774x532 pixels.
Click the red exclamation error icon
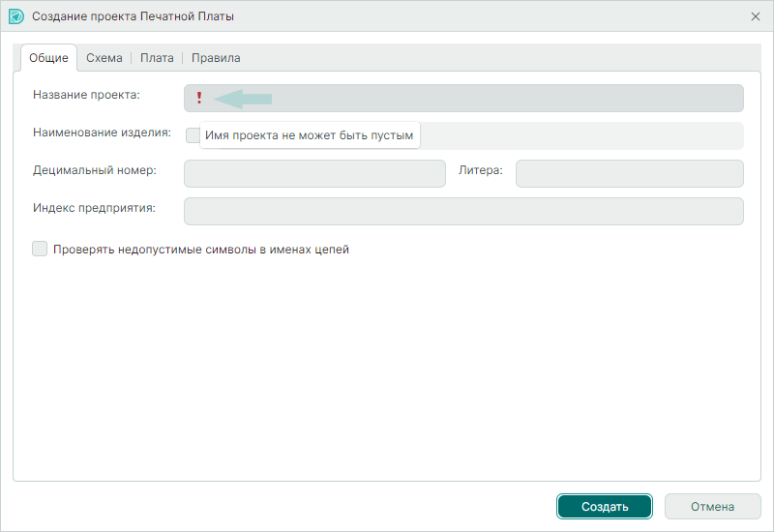[199, 98]
